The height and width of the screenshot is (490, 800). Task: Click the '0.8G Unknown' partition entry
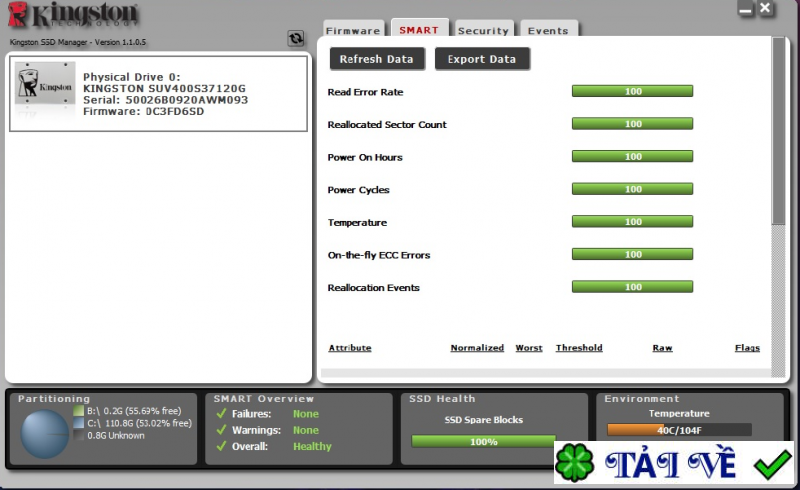[x=116, y=435]
